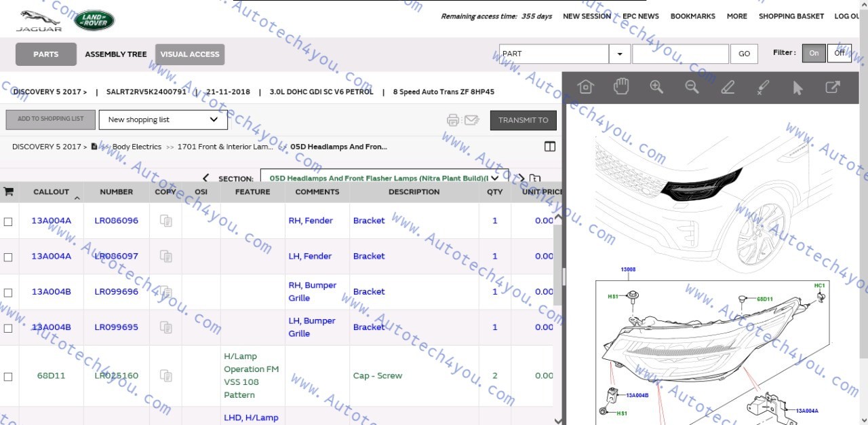Expand the Section selector dropdown
This screenshot has height=425, width=868.
coord(496,179)
